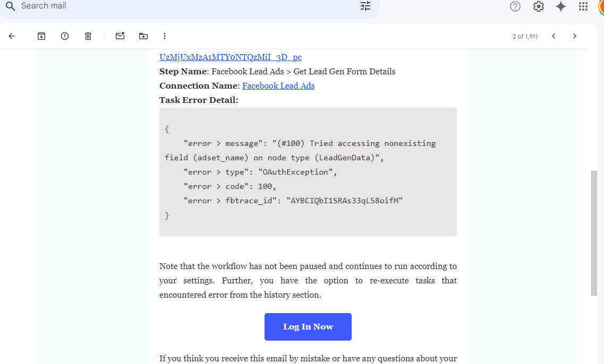Click the "(#100) Tried accessing nonexisting" message

pos(354,143)
